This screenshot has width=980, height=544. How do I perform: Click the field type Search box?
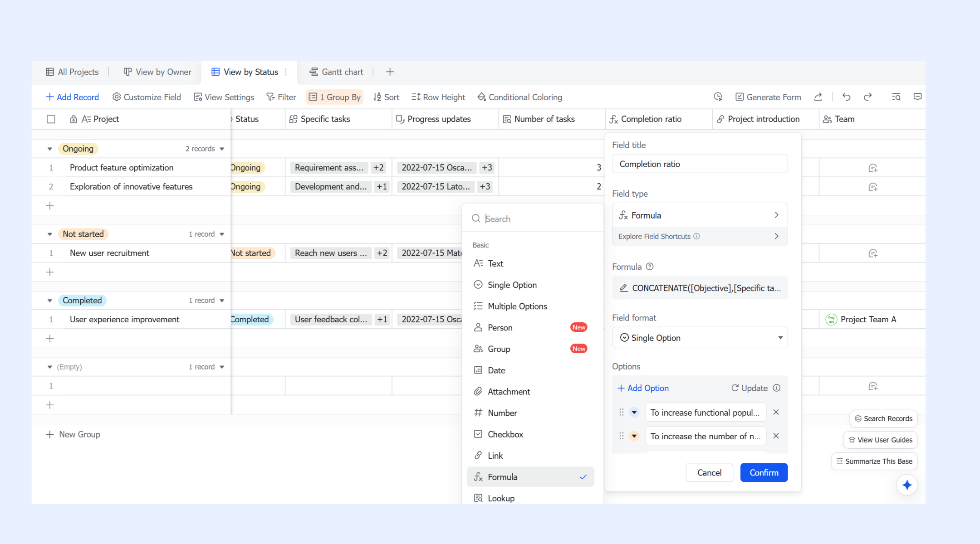coord(533,219)
